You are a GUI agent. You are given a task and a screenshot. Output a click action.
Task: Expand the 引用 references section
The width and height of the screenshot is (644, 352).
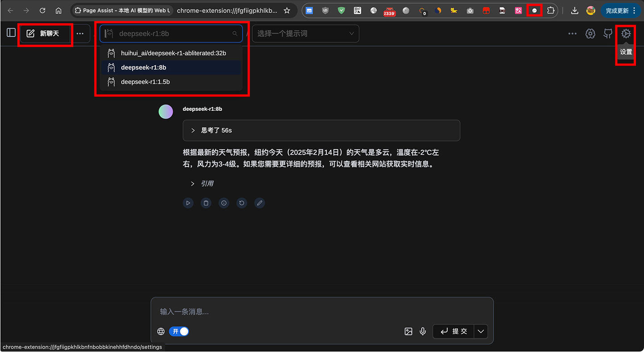(x=202, y=184)
